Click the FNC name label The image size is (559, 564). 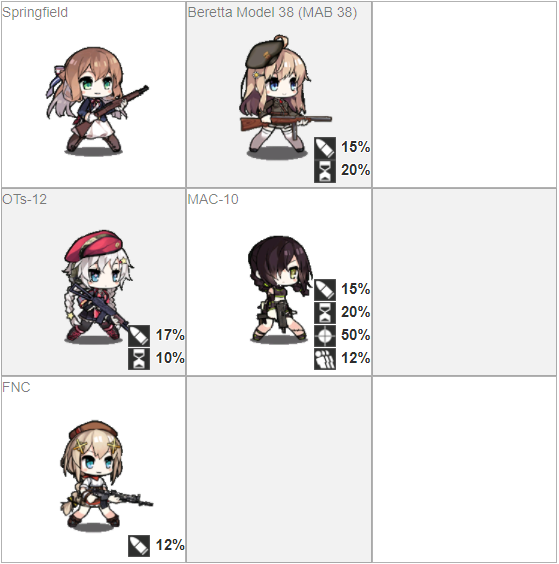(x=16, y=387)
